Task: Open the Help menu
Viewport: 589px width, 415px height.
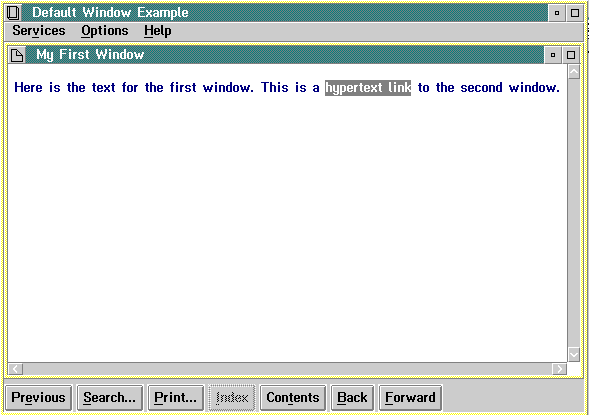Action: pyautogui.click(x=158, y=31)
